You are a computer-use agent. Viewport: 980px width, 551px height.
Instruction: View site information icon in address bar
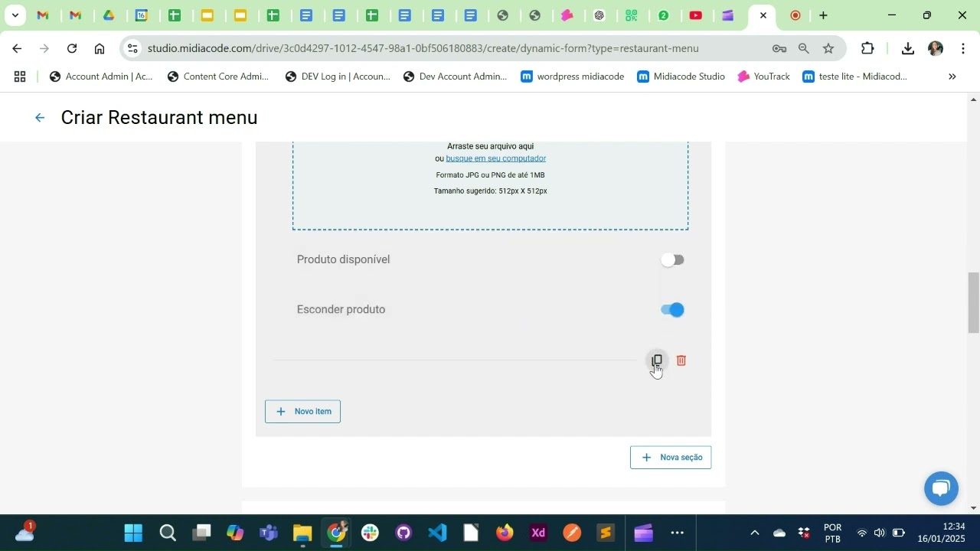click(132, 48)
